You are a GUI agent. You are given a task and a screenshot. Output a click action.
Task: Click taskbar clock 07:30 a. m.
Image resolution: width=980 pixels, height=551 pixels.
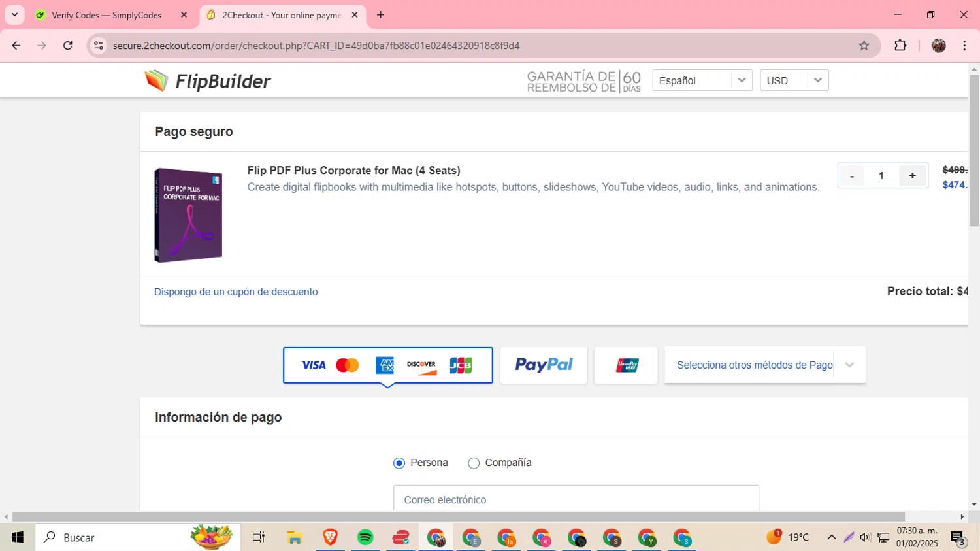point(917,537)
